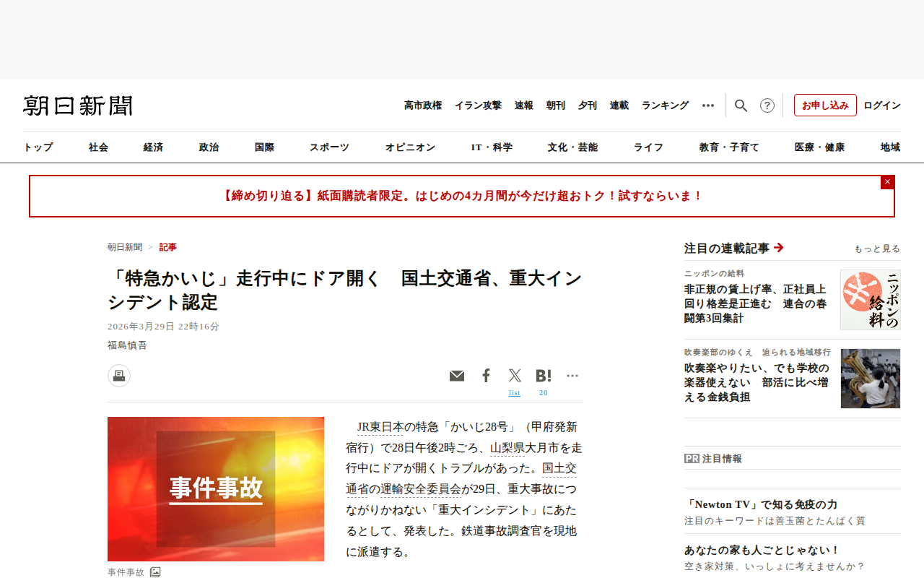Image resolution: width=924 pixels, height=578 pixels.
Task: Open the 医療・健康 section
Action: point(820,147)
